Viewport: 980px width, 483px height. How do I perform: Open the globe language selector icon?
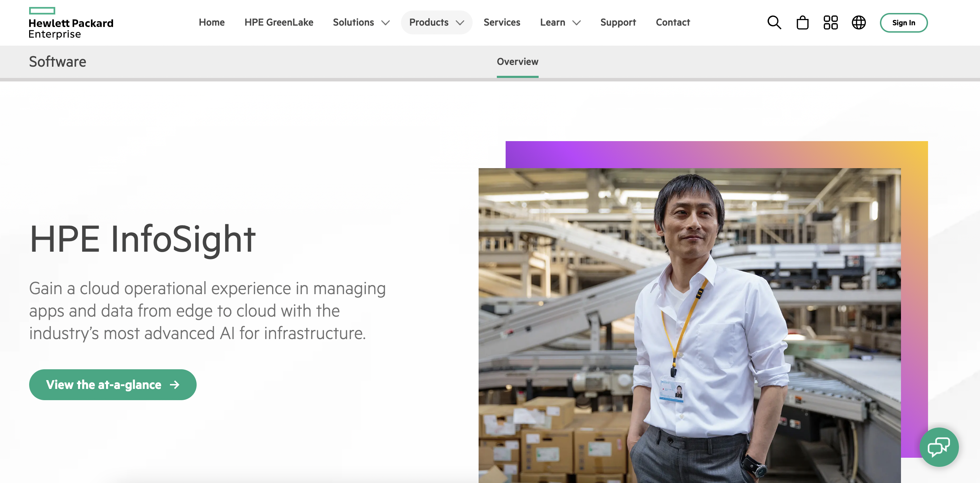[x=859, y=22]
